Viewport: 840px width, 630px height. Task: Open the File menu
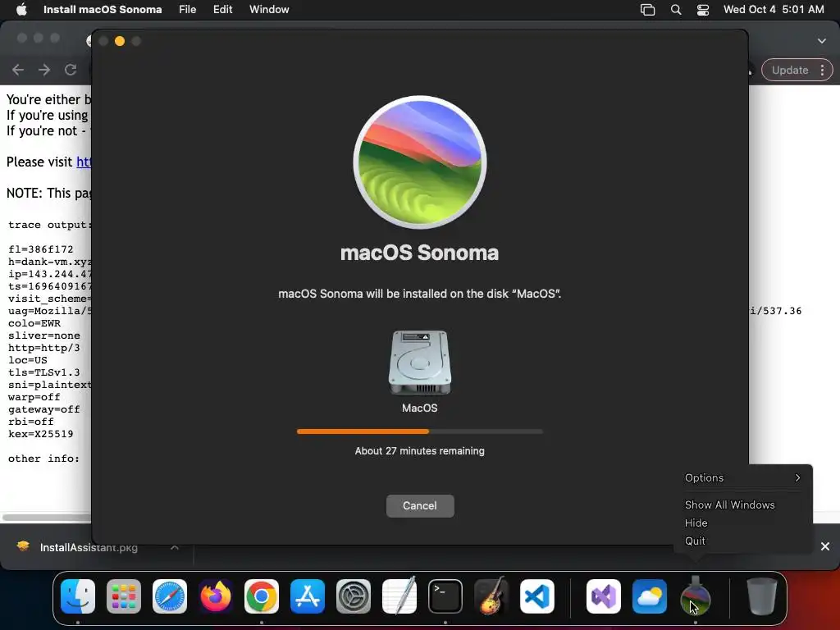coord(188,10)
